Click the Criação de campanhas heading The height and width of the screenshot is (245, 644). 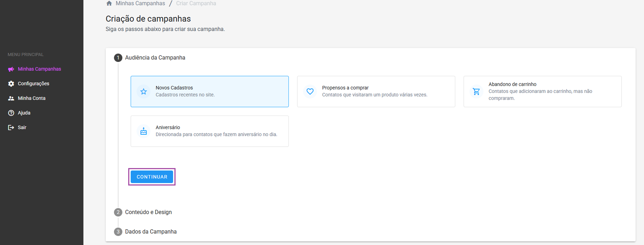(148, 19)
